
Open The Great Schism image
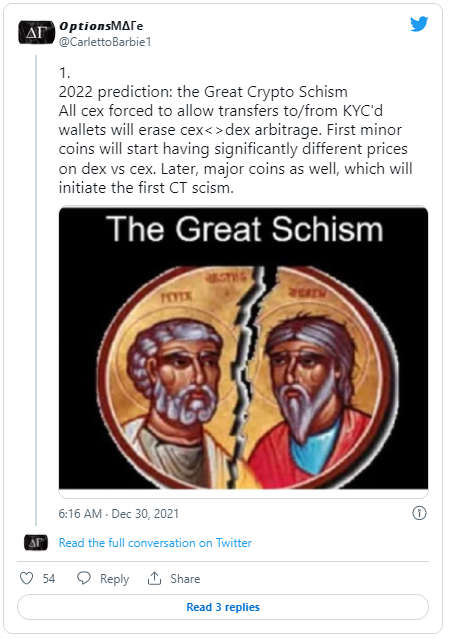point(243,348)
